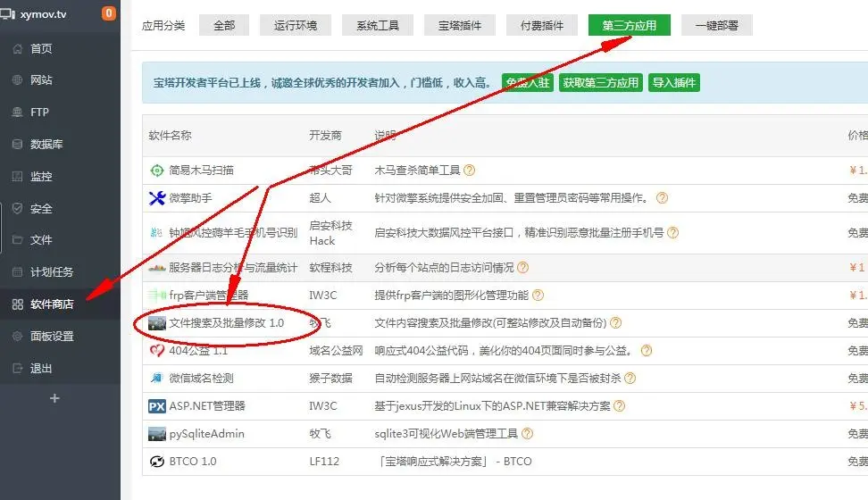Click the LF112 developer cell
This screenshot has width=868, height=500.
pyautogui.click(x=324, y=462)
